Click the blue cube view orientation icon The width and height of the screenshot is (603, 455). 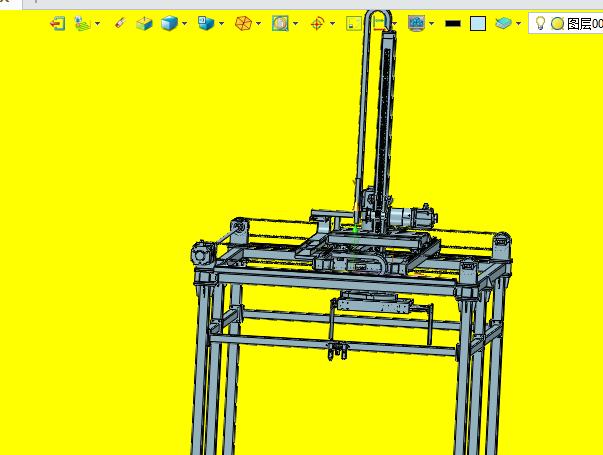[x=206, y=23]
